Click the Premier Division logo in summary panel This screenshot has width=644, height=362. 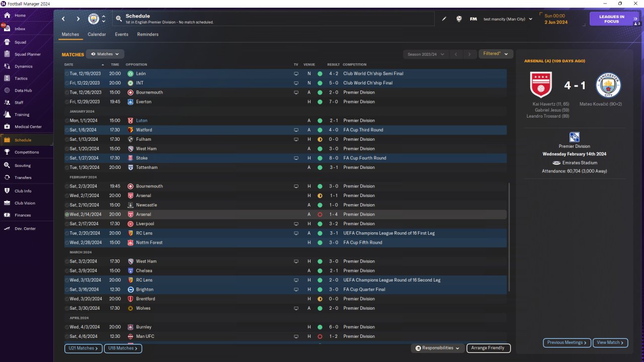[574, 137]
